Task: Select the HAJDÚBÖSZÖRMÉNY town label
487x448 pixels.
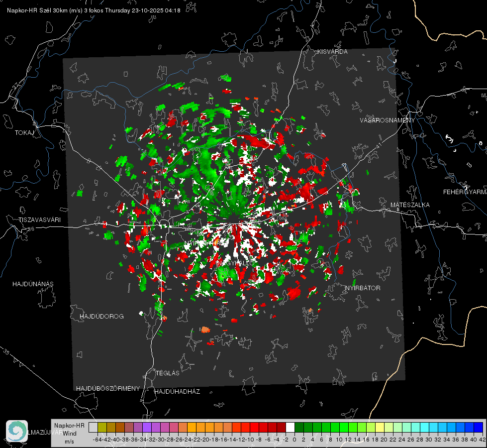Action: pos(108,389)
